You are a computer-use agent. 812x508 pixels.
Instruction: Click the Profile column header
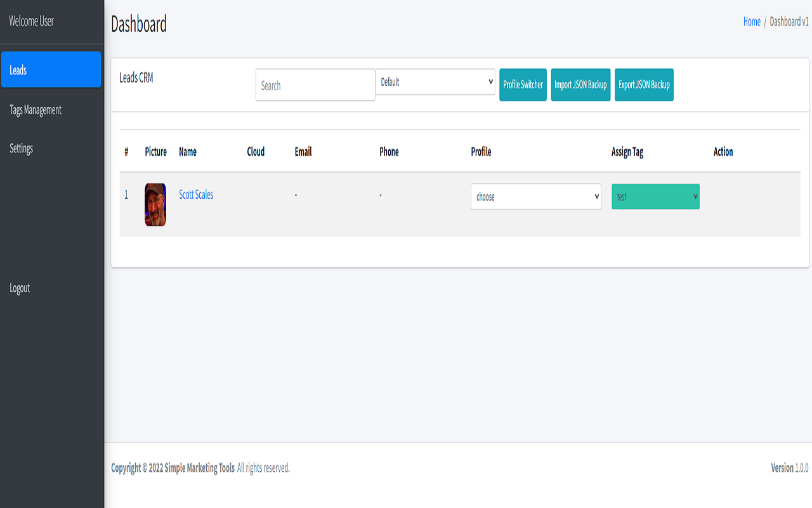click(481, 152)
